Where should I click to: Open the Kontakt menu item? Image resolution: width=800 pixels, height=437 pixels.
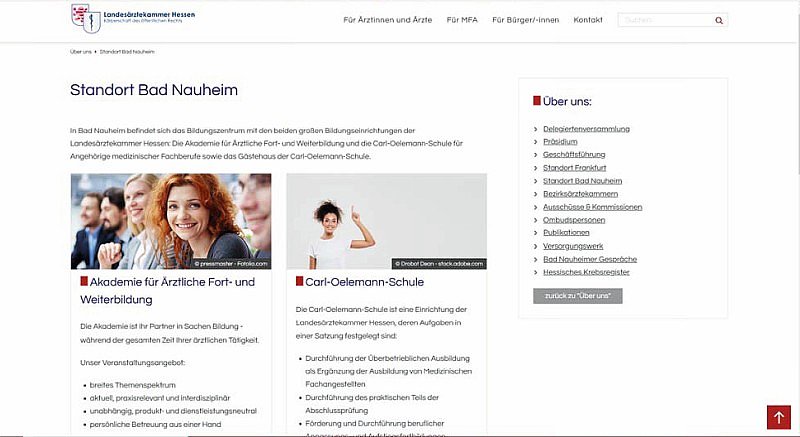pyautogui.click(x=588, y=20)
